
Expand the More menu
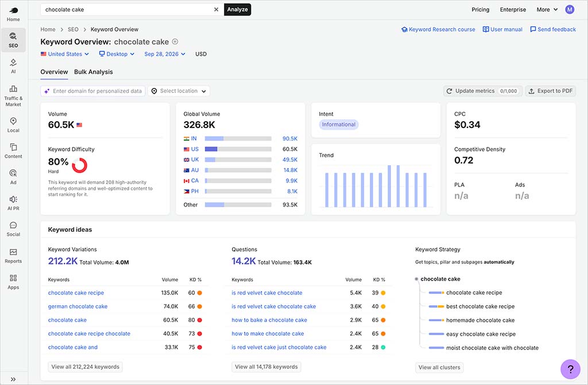[547, 9]
